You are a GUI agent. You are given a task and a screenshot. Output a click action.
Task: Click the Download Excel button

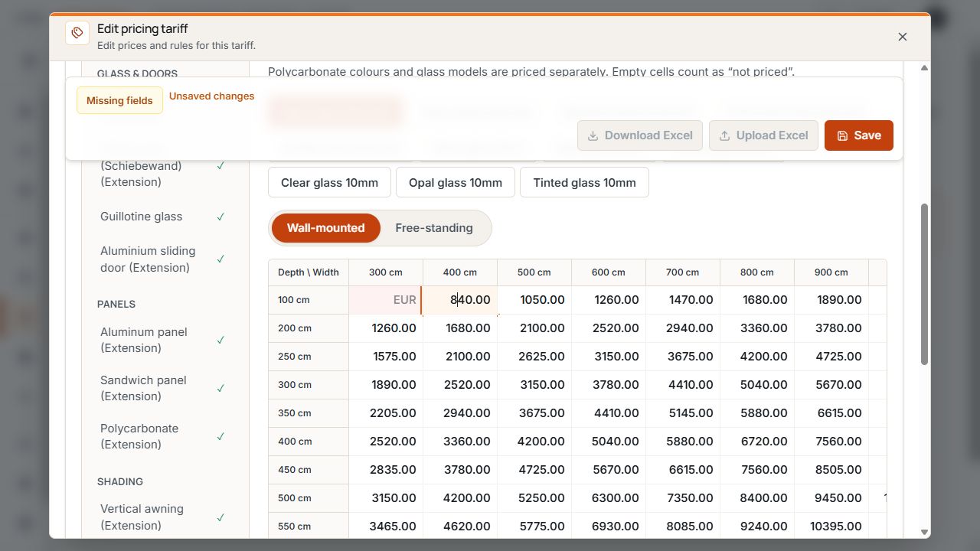(640, 135)
